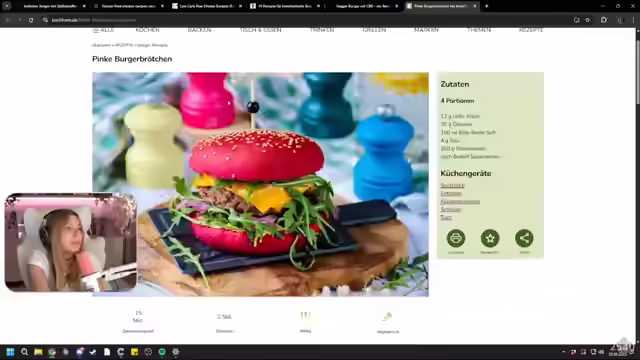The height and width of the screenshot is (360, 640).
Task: Click the print recipe icon
Action: 456,238
